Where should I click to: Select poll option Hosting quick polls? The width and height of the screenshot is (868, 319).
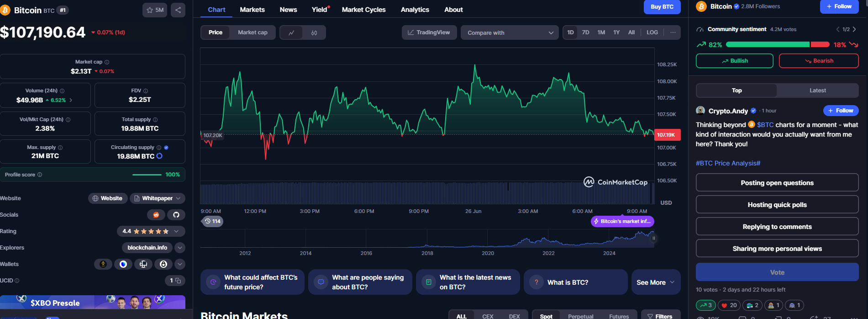777,205
